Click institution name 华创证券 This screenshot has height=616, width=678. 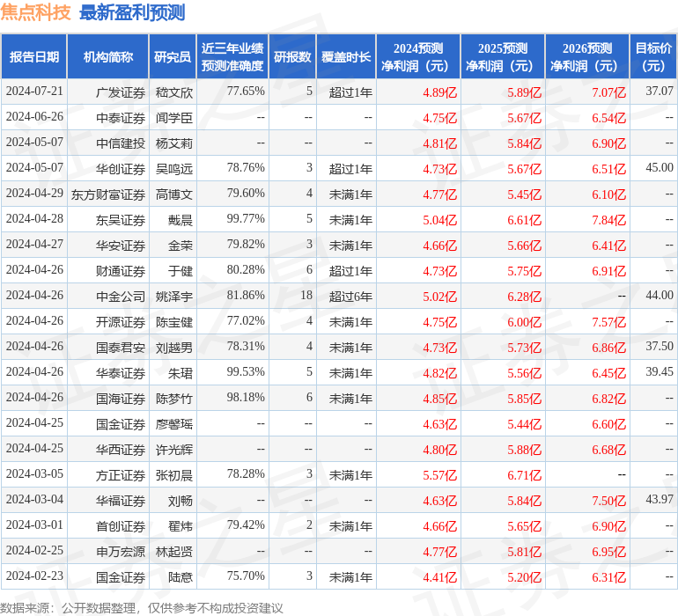tap(121, 169)
